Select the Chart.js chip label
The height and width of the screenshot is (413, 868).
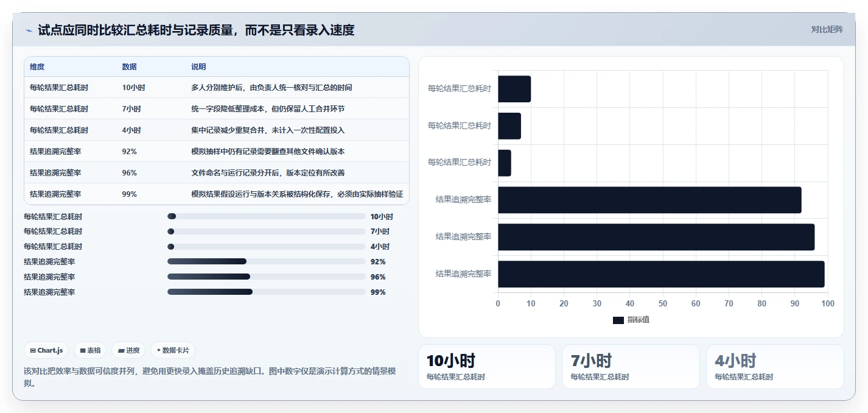tap(51, 350)
